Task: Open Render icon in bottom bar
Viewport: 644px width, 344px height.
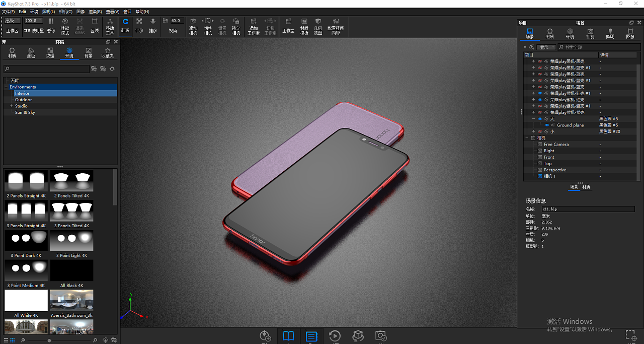Action: (x=381, y=336)
